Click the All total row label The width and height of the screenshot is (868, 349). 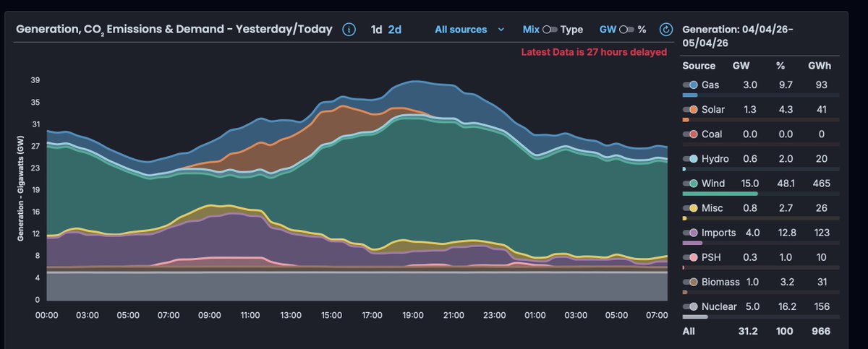pos(688,331)
